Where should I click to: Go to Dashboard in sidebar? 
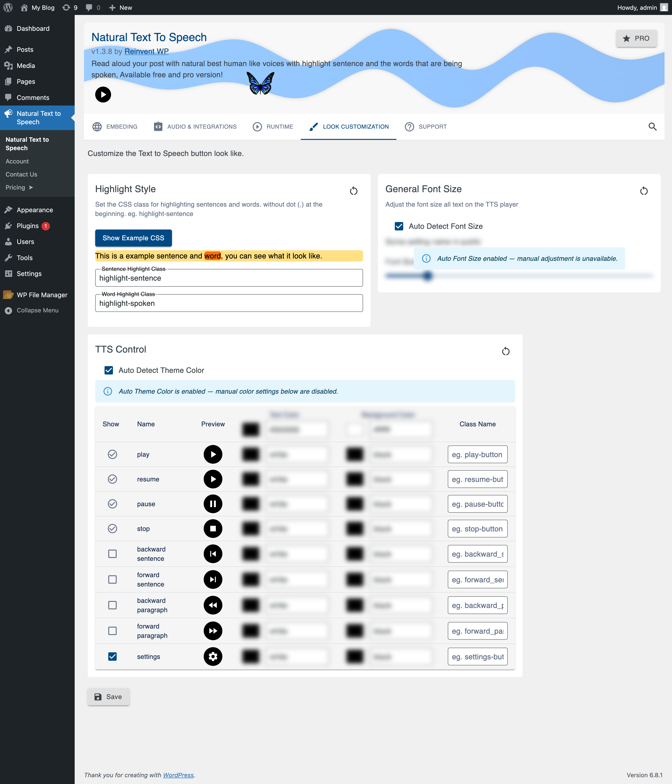[x=37, y=29]
